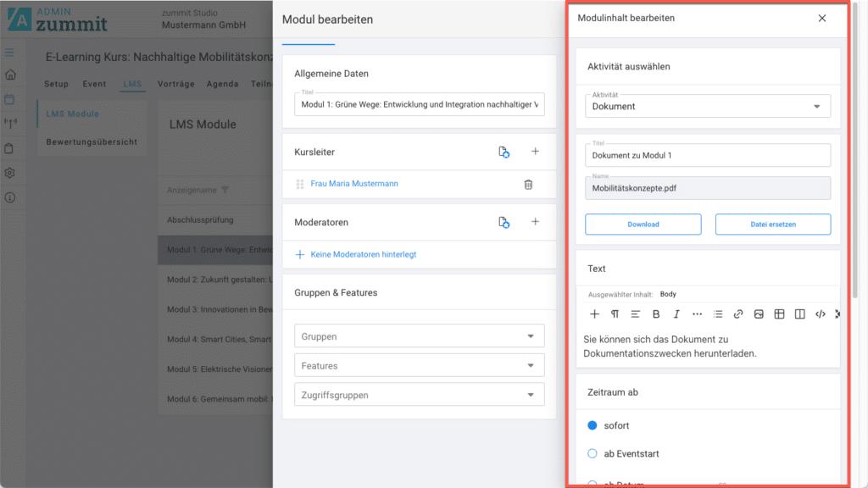This screenshot has height=488, width=868.
Task: Add a new Kursleiter with the plus icon
Action: [535, 152]
